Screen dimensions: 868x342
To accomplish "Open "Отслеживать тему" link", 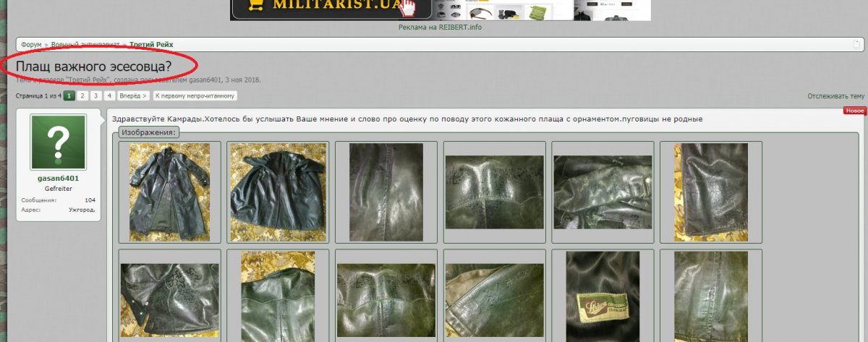I will [x=835, y=96].
